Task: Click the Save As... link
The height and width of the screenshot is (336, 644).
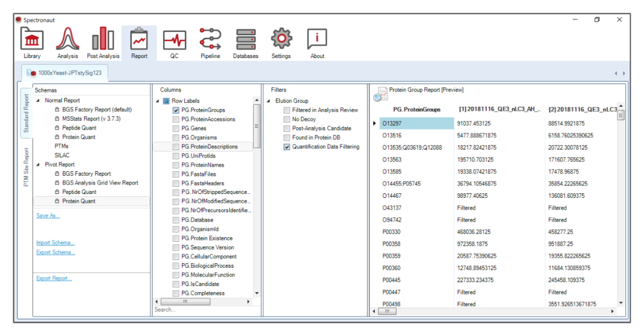Action: (48, 216)
